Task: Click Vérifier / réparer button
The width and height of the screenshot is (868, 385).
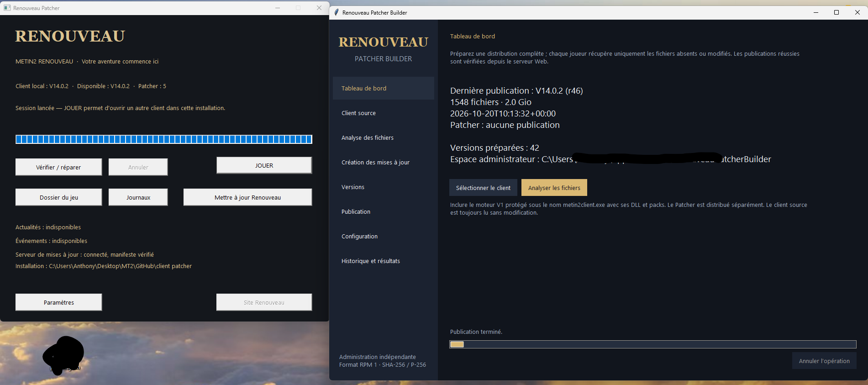Action: (58, 167)
